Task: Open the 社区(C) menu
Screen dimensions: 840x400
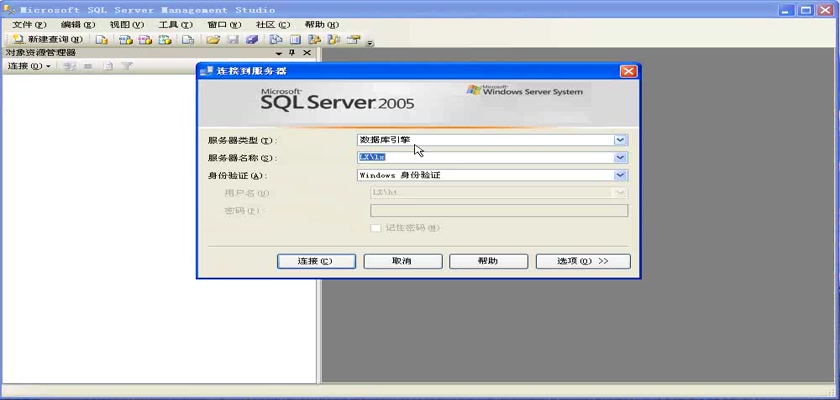Action: 273,25
